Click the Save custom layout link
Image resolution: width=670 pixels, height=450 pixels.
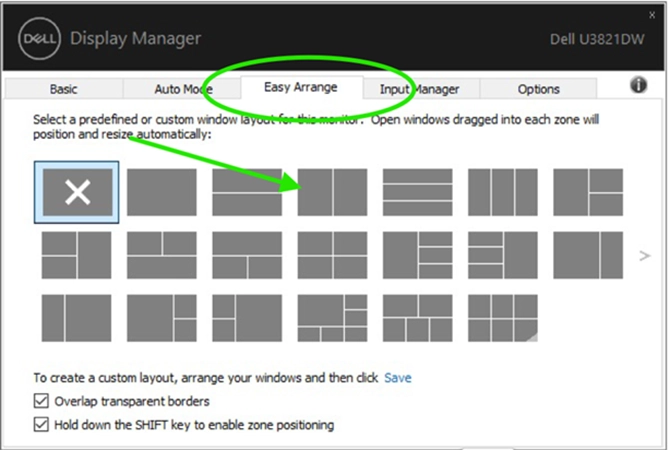coord(398,378)
